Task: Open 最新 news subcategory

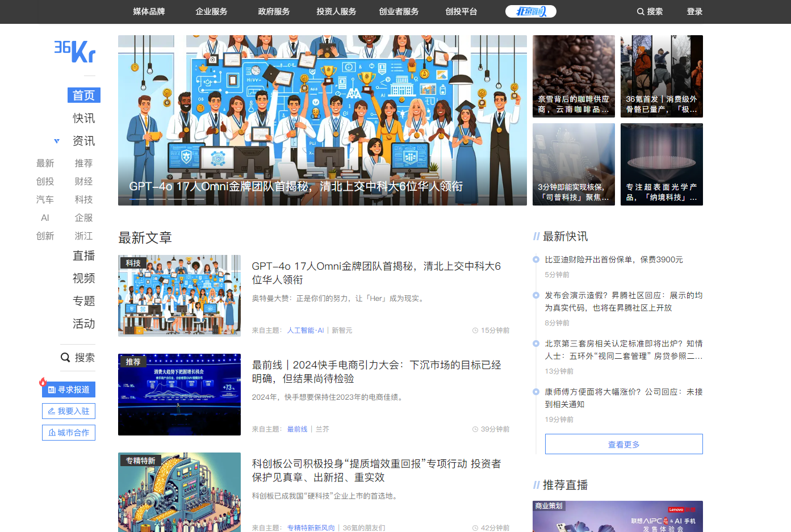Action: tap(45, 164)
